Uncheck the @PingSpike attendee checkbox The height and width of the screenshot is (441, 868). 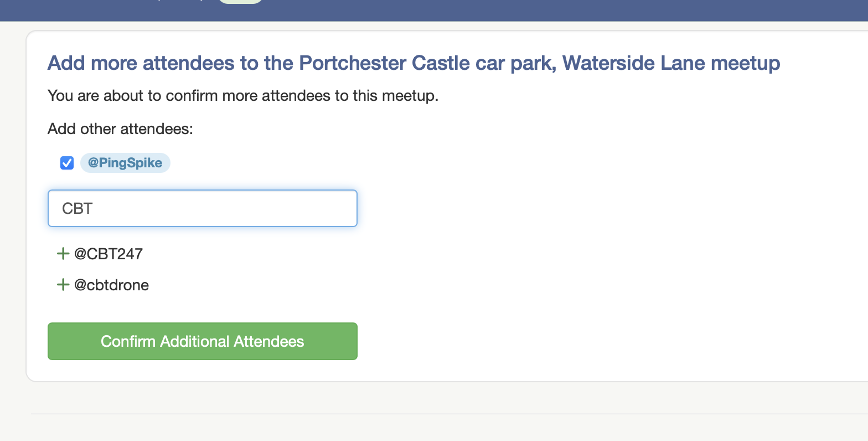pyautogui.click(x=67, y=163)
